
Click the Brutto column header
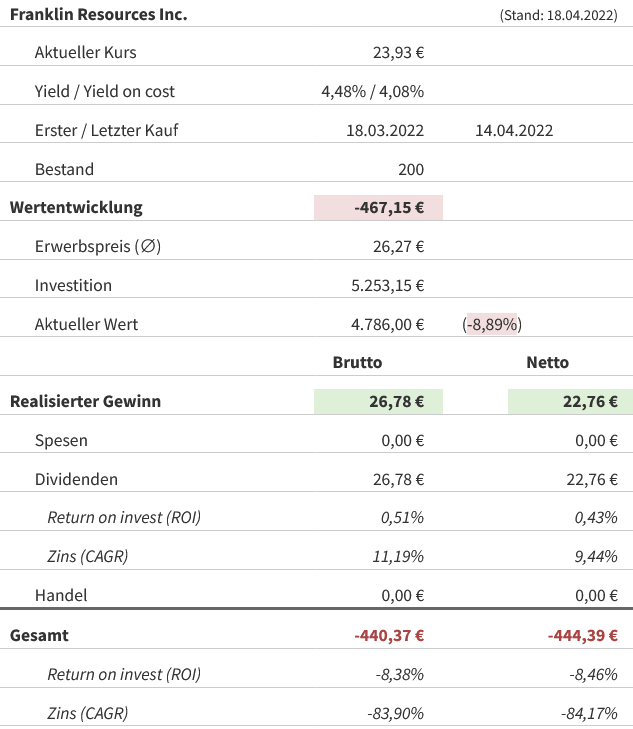[357, 362]
